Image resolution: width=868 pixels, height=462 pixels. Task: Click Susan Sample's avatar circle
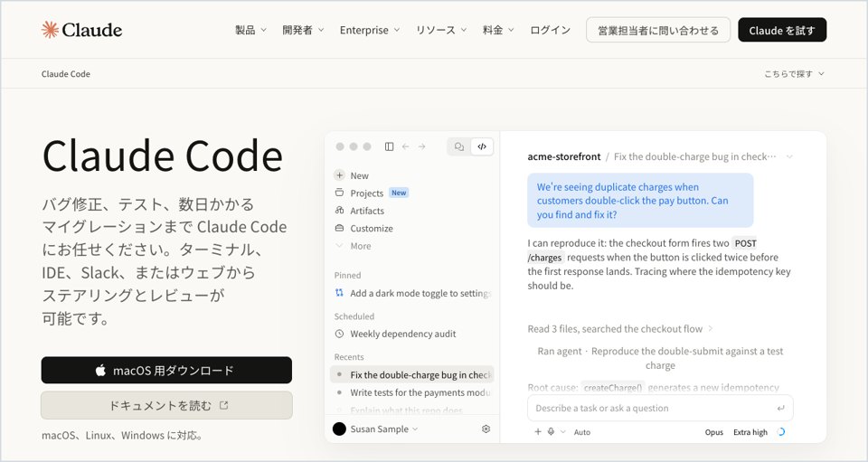339,429
